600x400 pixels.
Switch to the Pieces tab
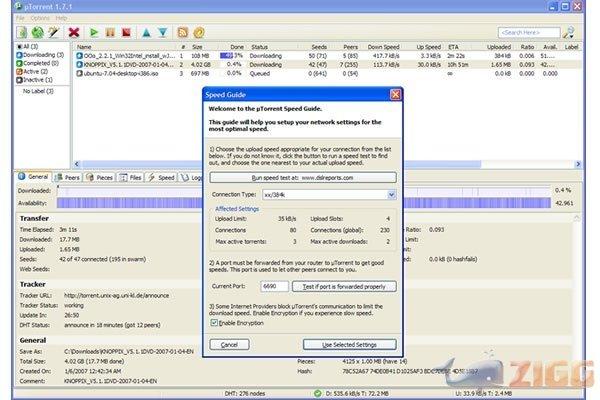tap(99, 178)
